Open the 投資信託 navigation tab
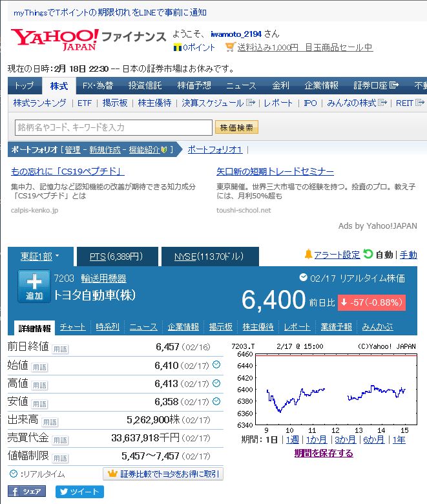Image resolution: width=427 pixels, height=504 pixels. [x=145, y=85]
